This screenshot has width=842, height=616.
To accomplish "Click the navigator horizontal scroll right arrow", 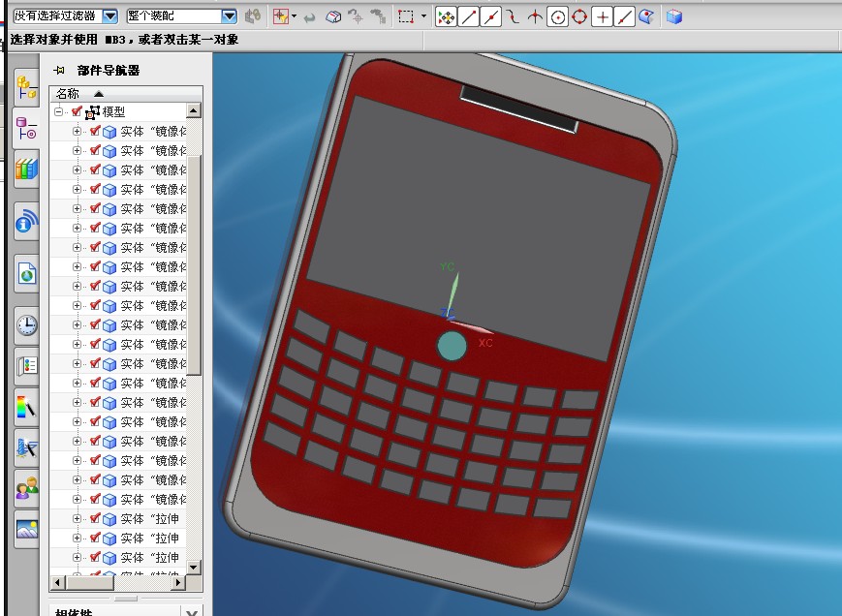I will [179, 582].
